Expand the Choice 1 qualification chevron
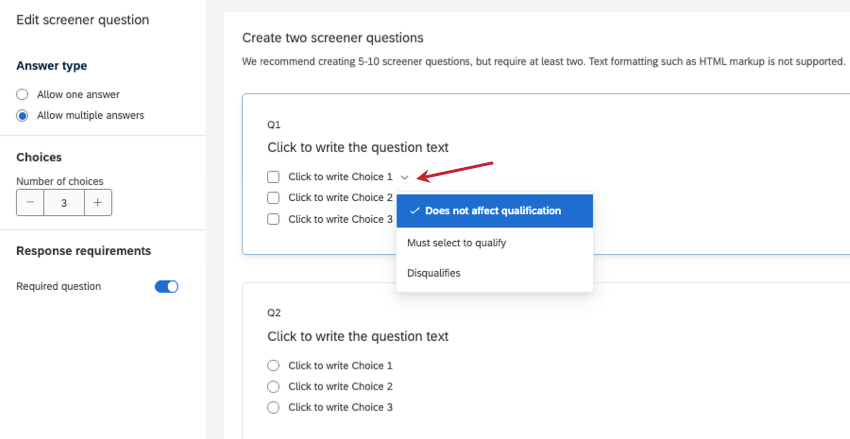 click(404, 177)
